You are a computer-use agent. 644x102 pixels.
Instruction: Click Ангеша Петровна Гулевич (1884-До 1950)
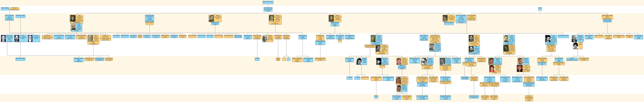pyautogui.click(x=471, y=18)
